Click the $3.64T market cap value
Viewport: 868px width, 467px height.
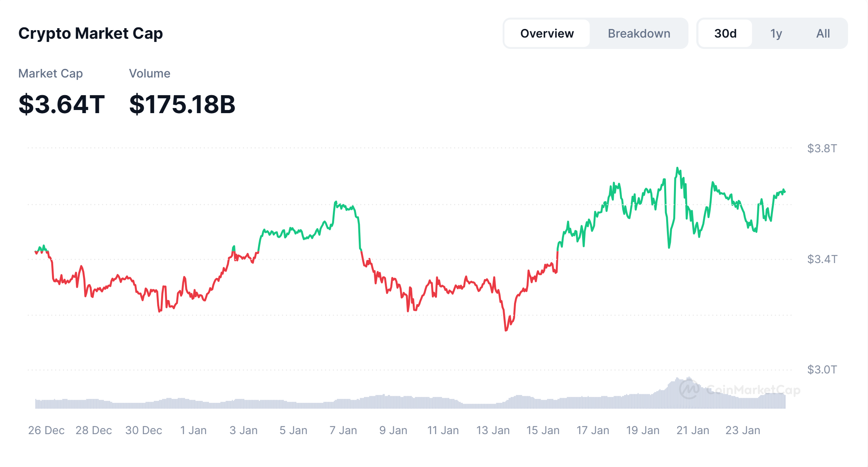point(61,105)
